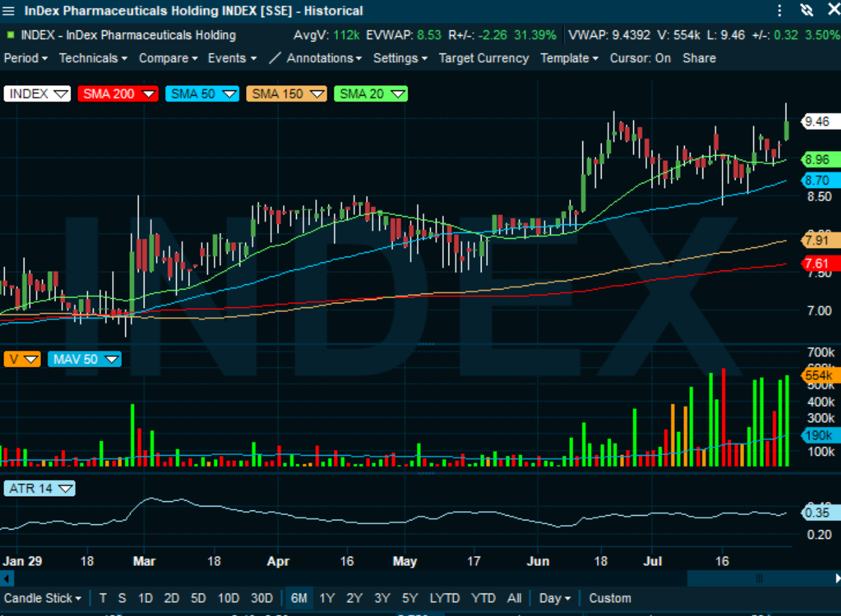Click the Custom range button
Screen dimensions: 841x616
[x=610, y=598]
